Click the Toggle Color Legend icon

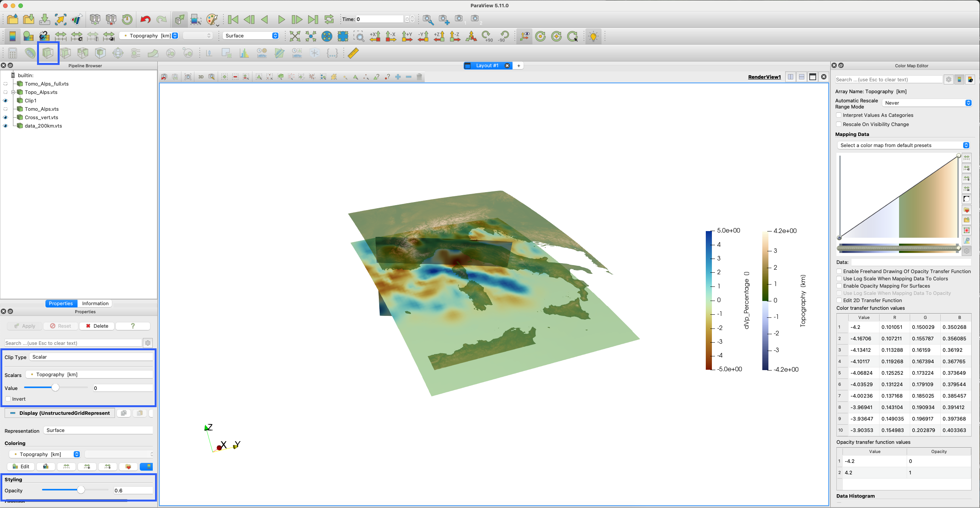coord(13,36)
